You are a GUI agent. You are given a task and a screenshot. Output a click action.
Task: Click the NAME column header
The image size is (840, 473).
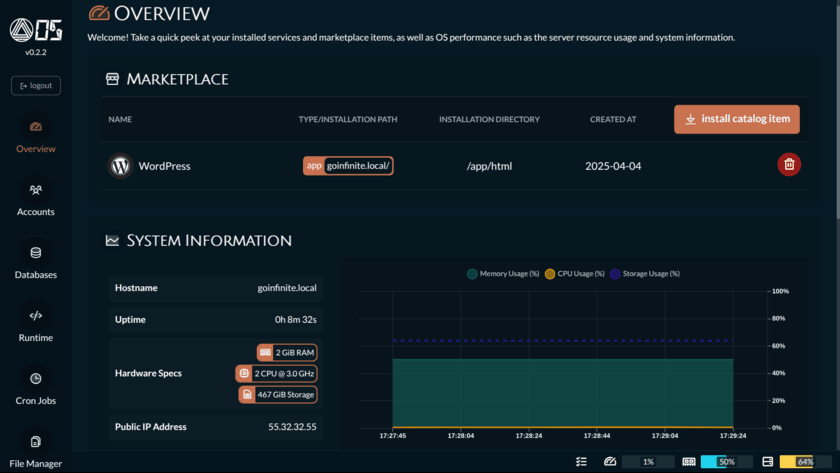(x=120, y=119)
